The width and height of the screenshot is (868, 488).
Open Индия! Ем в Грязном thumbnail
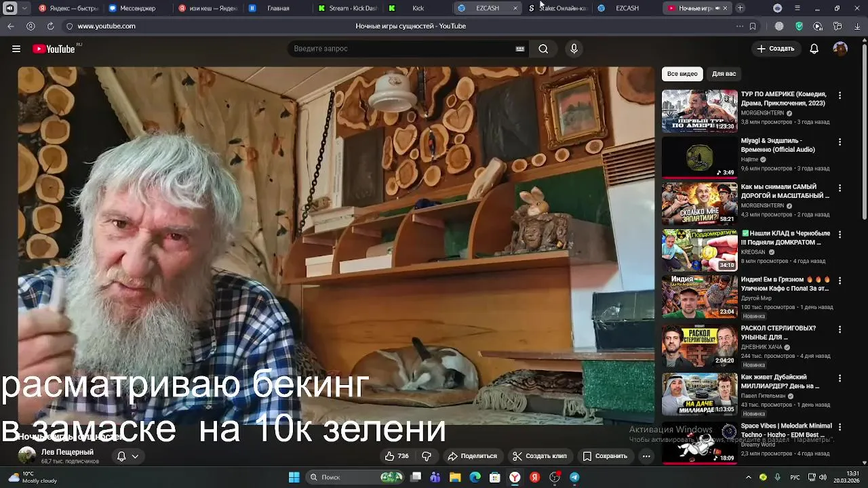pos(699,296)
